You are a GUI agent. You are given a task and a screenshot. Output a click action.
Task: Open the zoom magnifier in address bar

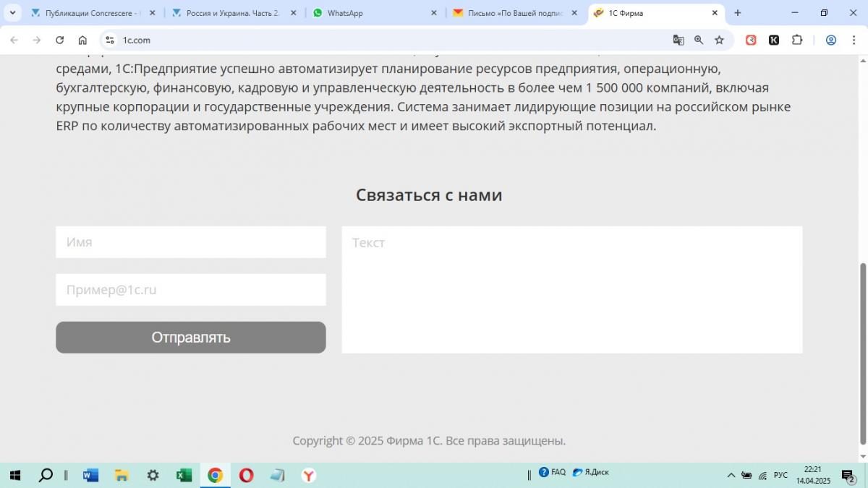(x=699, y=40)
